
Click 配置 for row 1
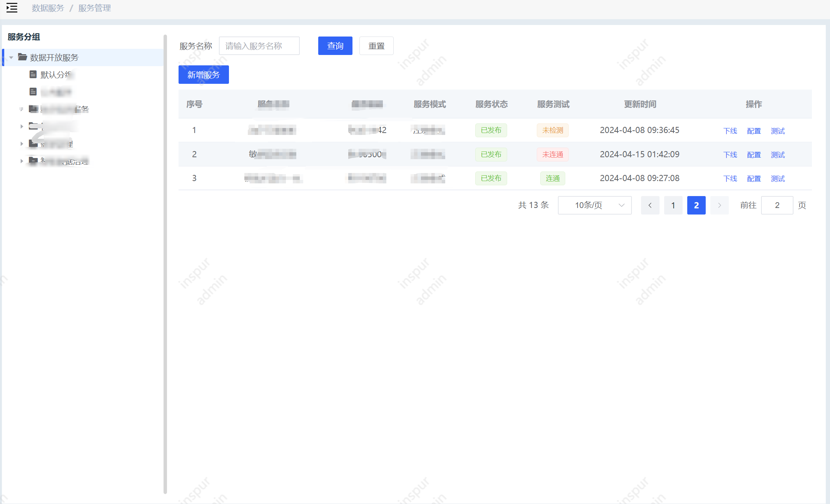(754, 131)
